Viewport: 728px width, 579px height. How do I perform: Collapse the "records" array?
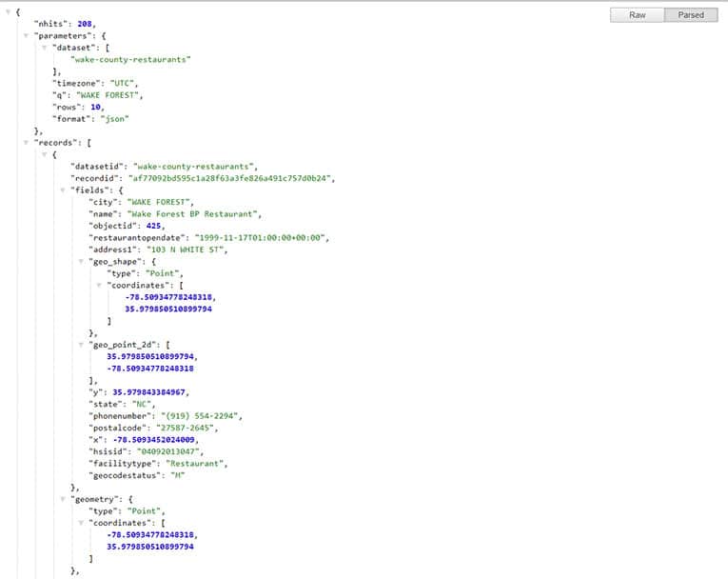27,143
